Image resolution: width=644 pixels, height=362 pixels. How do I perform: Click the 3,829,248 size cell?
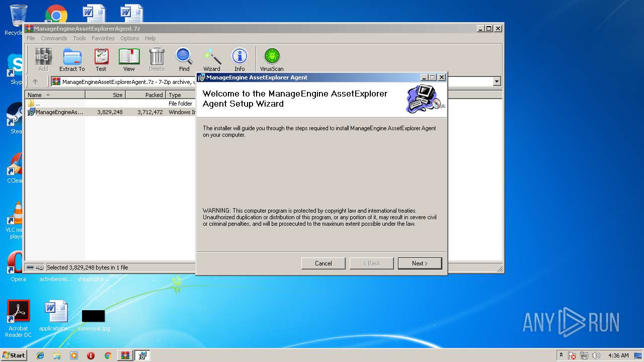tap(110, 112)
